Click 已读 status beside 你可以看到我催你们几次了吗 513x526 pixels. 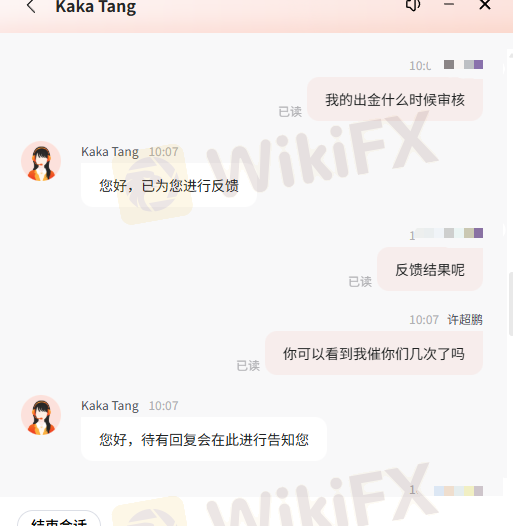(248, 366)
